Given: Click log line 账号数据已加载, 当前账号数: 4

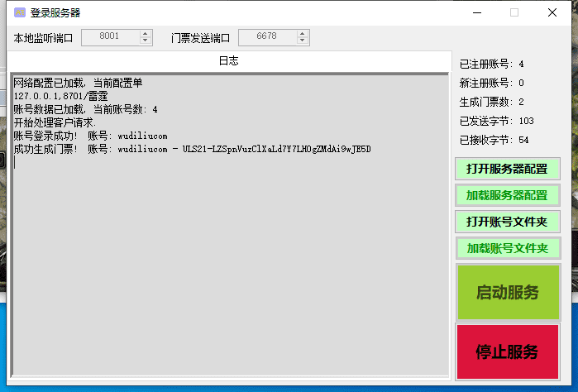Looking at the screenshot, I should (x=85, y=109).
